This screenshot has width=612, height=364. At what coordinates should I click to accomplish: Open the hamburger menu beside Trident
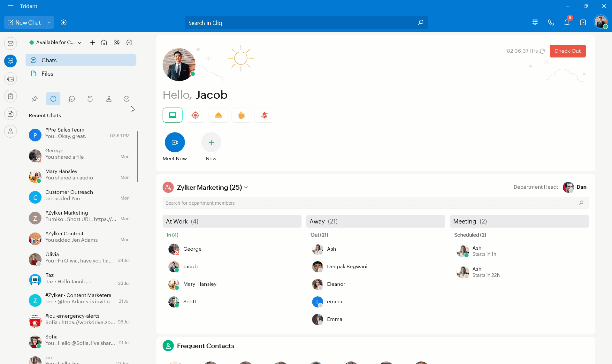tap(11, 6)
